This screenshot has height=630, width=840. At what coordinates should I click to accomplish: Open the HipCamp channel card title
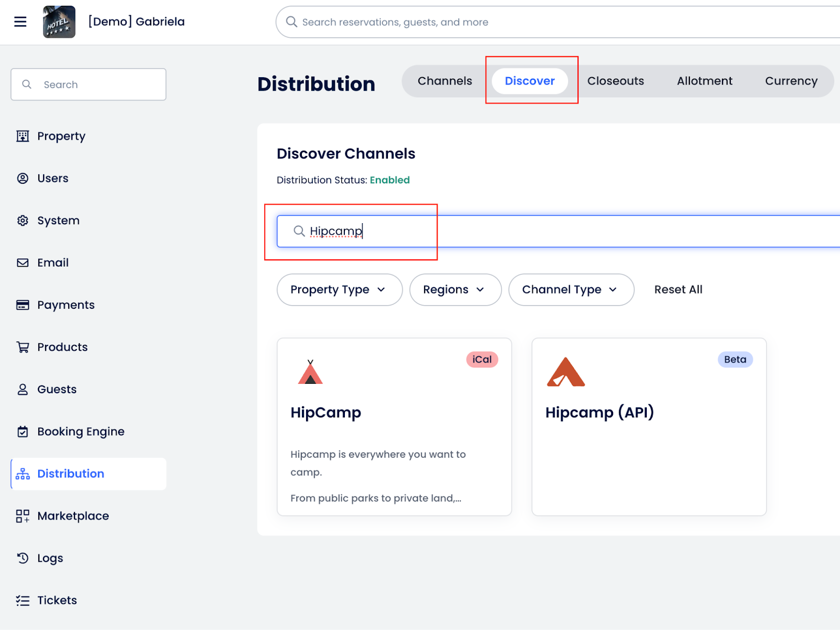pyautogui.click(x=326, y=413)
